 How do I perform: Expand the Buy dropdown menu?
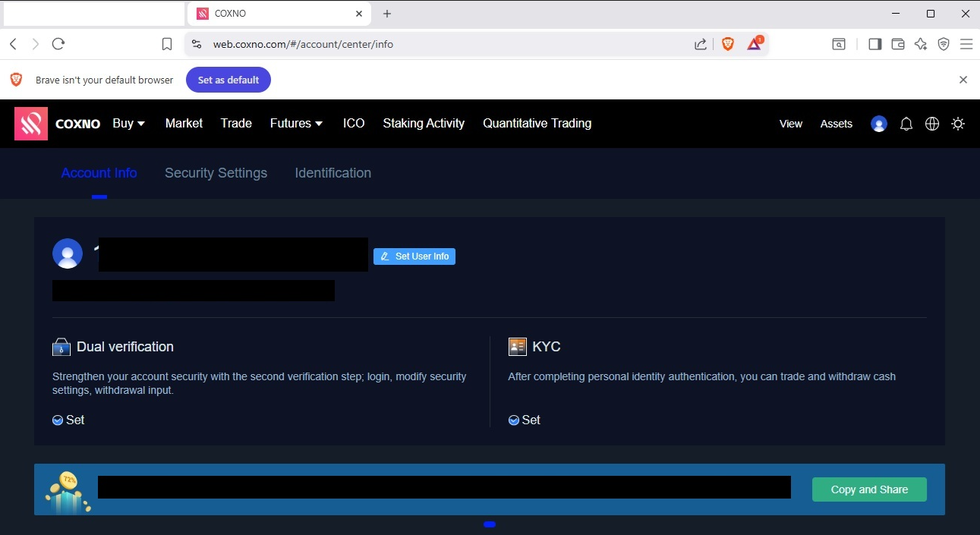(129, 123)
